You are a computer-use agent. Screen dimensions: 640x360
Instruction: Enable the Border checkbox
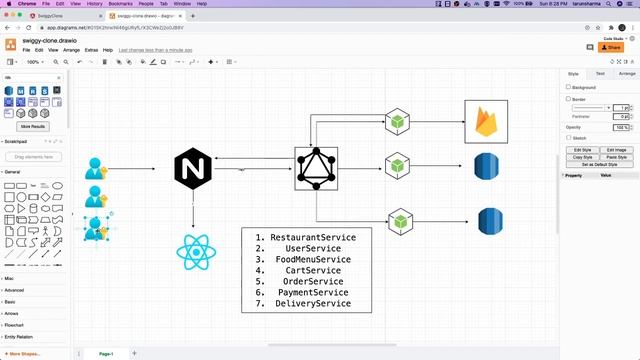tap(568, 99)
